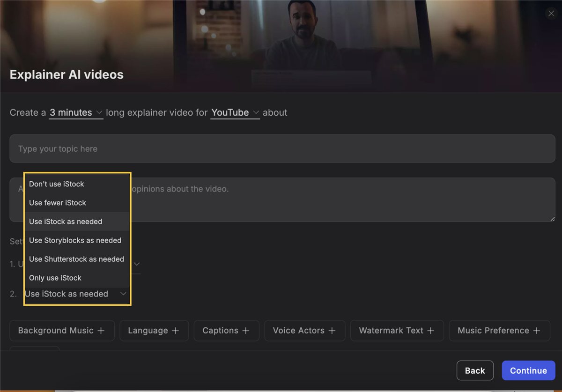Add Background Music setting
The width and height of the screenshot is (562, 392).
pos(62,331)
